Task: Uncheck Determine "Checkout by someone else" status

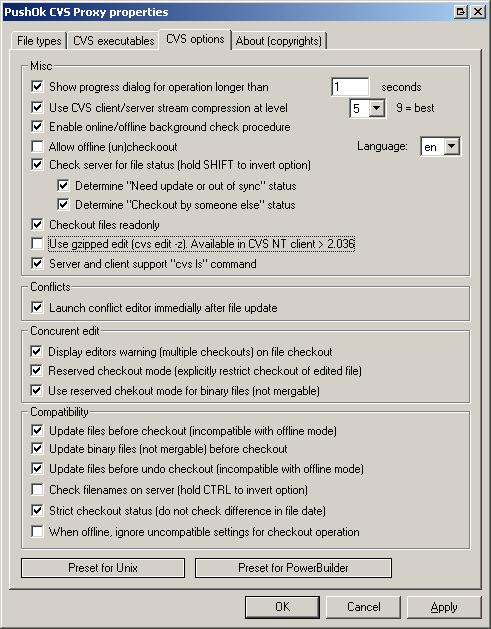Action: click(63, 205)
